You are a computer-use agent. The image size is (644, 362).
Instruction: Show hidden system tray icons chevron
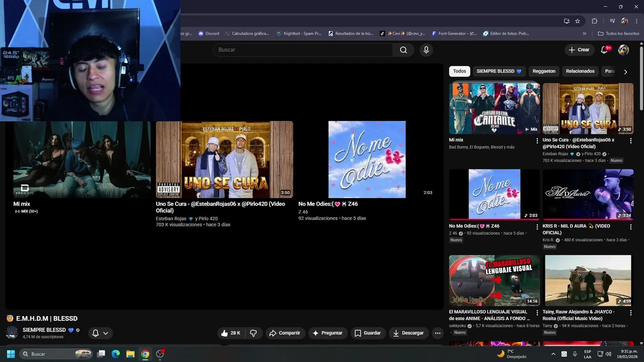pyautogui.click(x=553, y=354)
